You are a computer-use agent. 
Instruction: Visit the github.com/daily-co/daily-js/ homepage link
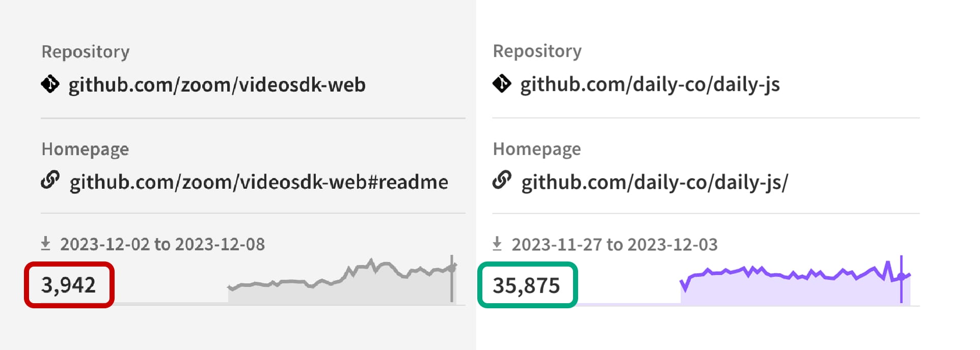click(655, 182)
